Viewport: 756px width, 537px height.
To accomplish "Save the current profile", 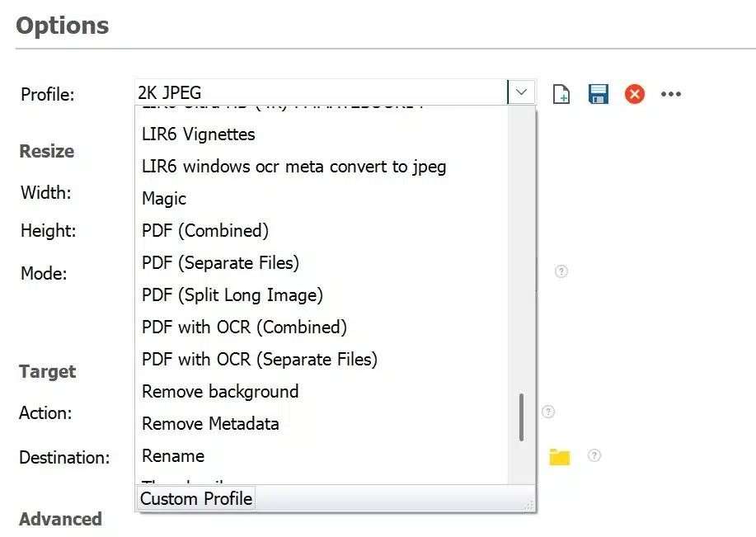I will [598, 94].
